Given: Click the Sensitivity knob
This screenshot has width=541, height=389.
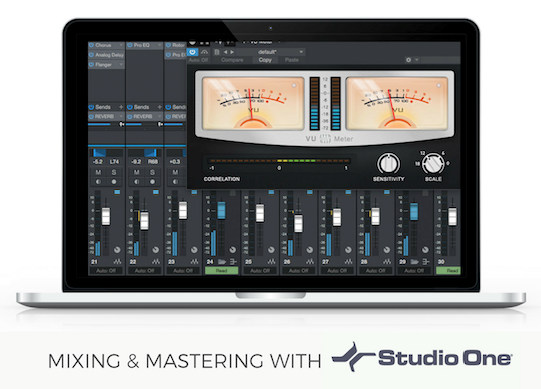Looking at the screenshot, I should (388, 164).
